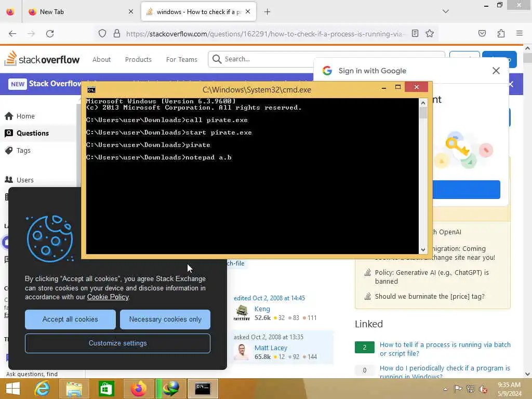Open File Explorer from the taskbar
The image size is (532, 399).
pos(74,389)
